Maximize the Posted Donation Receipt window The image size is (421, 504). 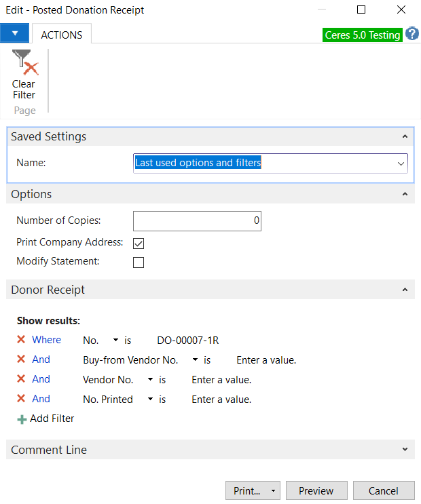tap(361, 9)
